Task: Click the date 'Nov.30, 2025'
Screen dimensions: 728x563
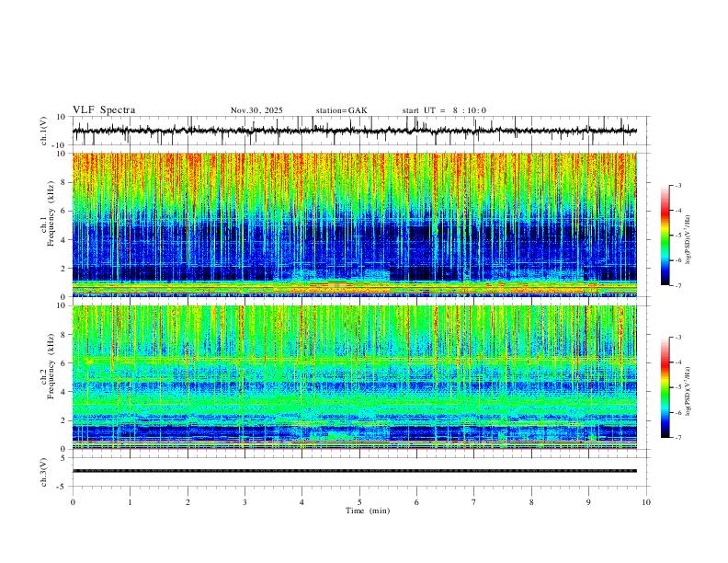Action: click(x=256, y=110)
